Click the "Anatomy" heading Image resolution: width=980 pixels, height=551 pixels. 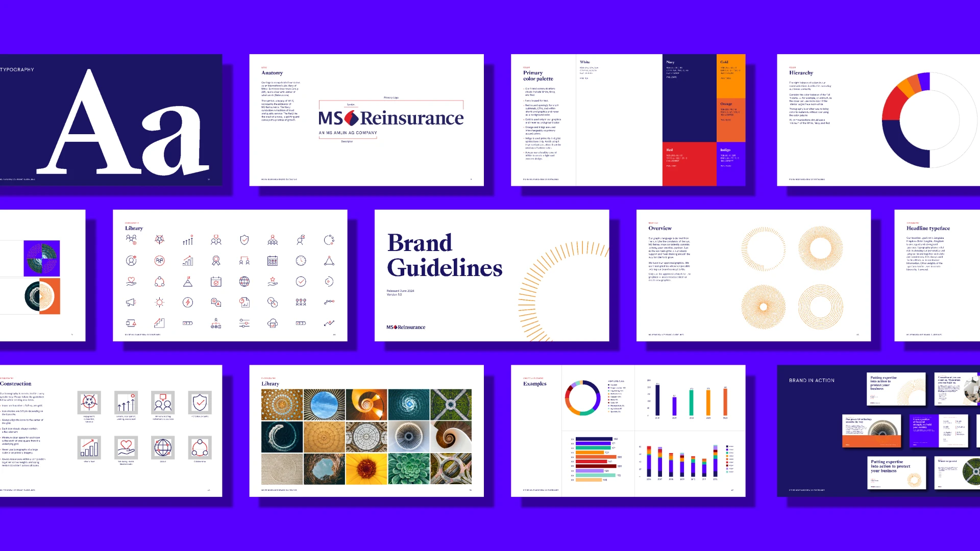coord(272,73)
